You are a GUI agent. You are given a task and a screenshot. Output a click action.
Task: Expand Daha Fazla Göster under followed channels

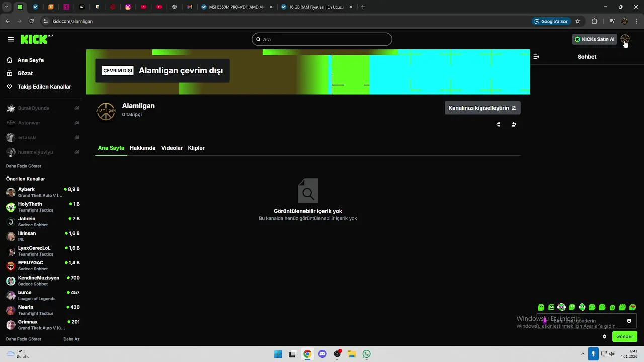24,166
